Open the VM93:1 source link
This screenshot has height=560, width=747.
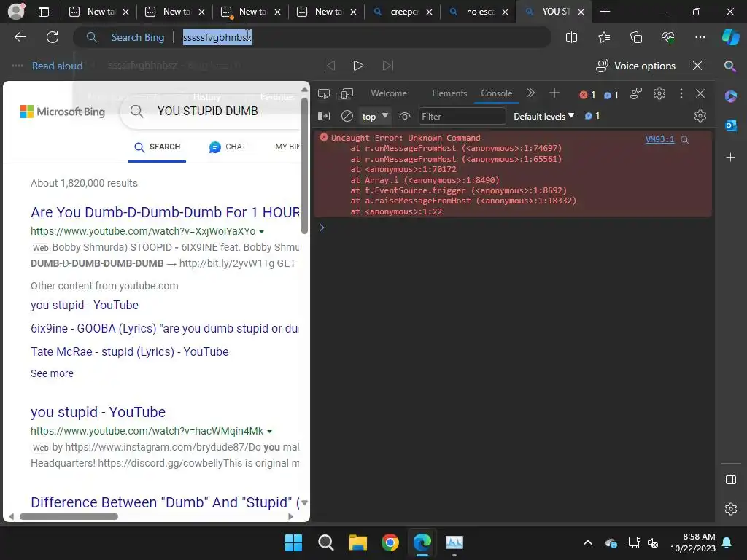click(x=659, y=139)
